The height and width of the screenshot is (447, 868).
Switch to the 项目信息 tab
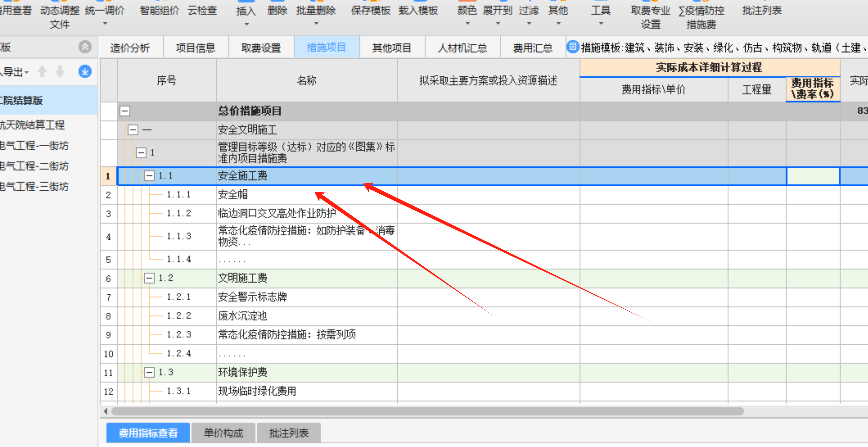(195, 48)
